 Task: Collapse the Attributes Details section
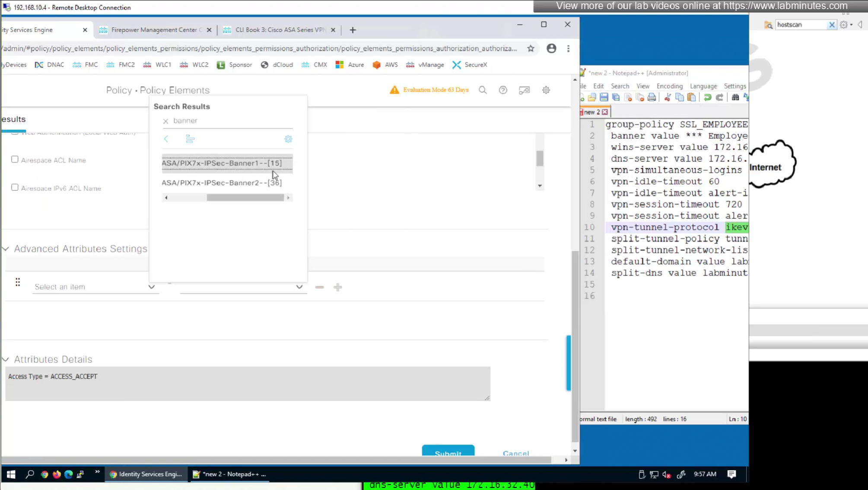(x=6, y=359)
